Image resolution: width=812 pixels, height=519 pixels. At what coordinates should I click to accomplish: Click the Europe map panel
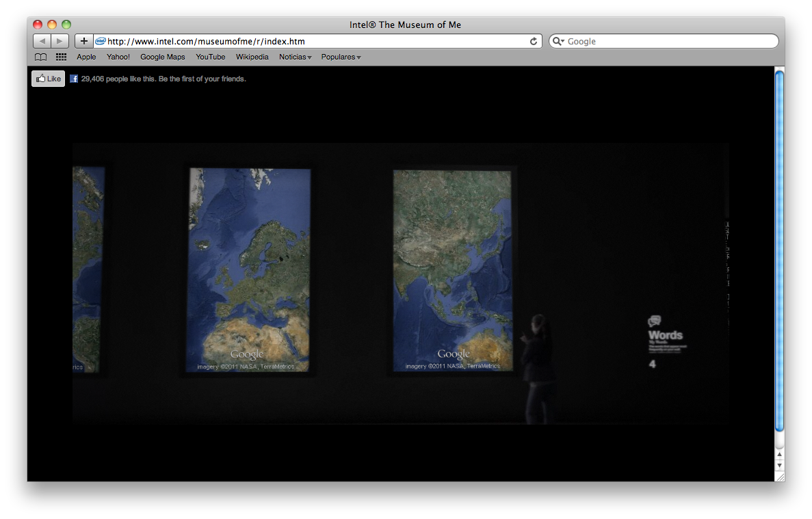coord(249,270)
